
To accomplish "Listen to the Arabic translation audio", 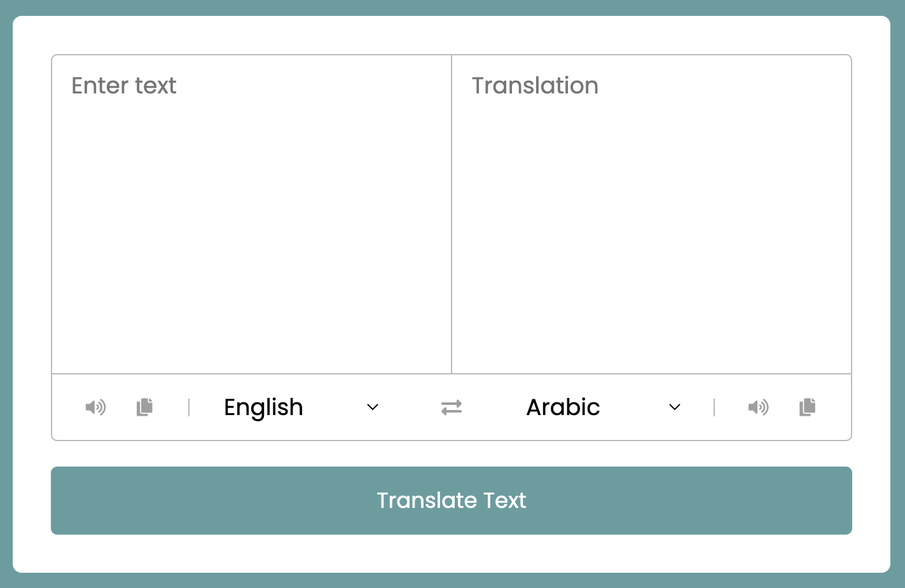I will click(x=758, y=407).
